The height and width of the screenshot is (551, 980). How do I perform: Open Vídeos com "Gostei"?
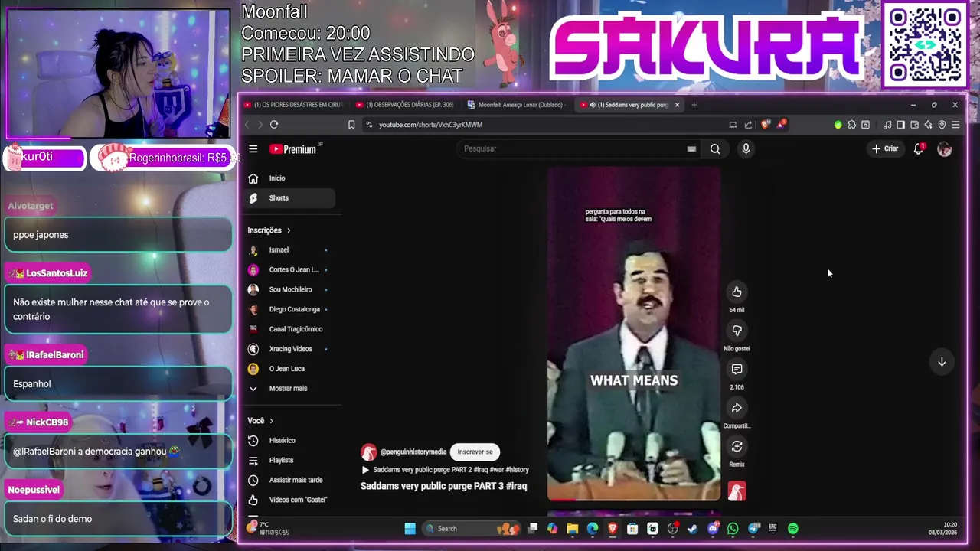(x=291, y=500)
